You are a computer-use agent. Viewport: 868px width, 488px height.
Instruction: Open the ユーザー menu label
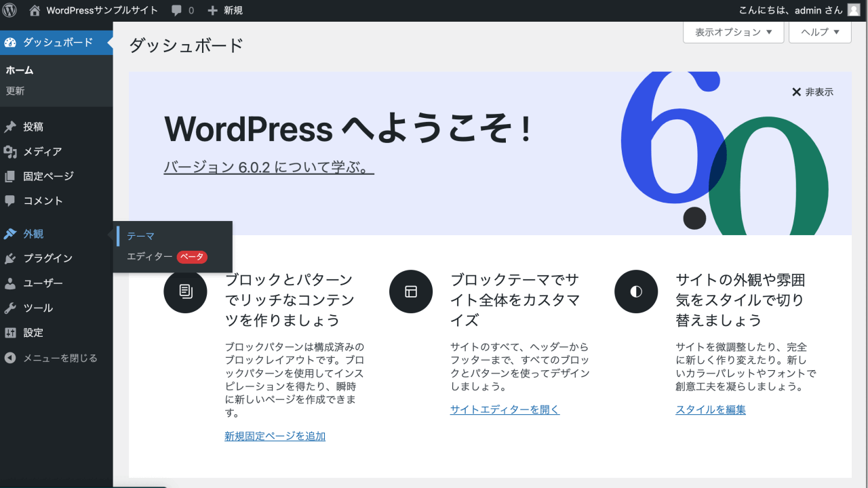tap(43, 283)
